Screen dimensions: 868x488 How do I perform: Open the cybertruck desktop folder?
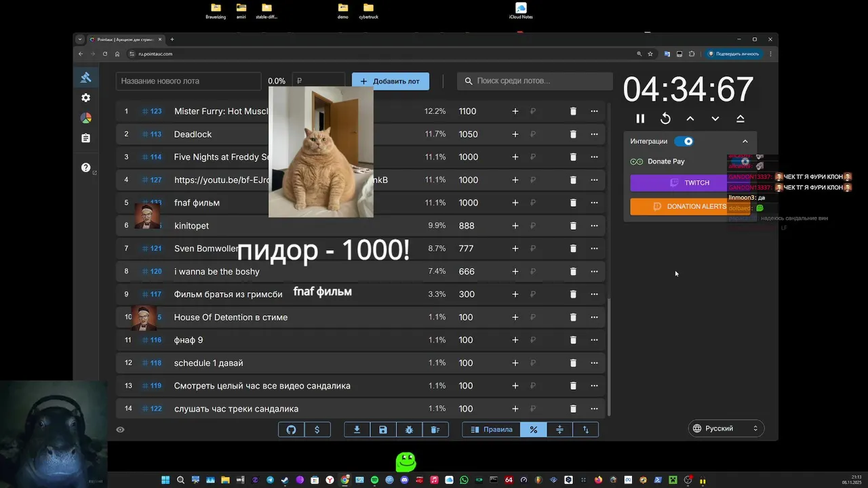369,11
